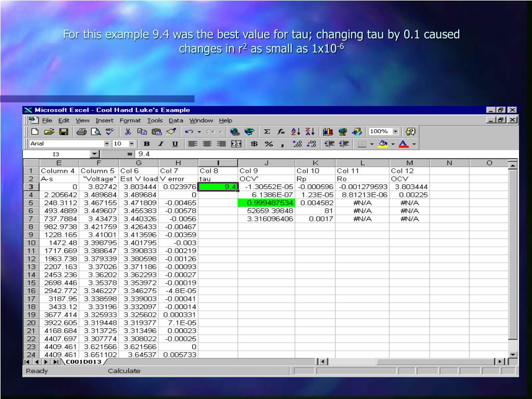Click the Cut scissors icon
The image size is (532, 399).
click(x=128, y=132)
